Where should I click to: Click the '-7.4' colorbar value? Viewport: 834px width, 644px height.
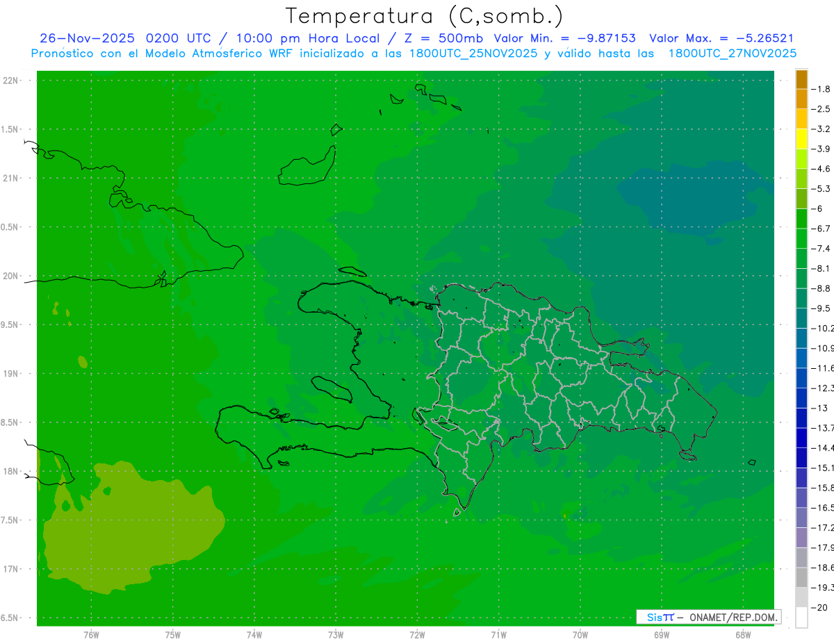tap(820, 248)
